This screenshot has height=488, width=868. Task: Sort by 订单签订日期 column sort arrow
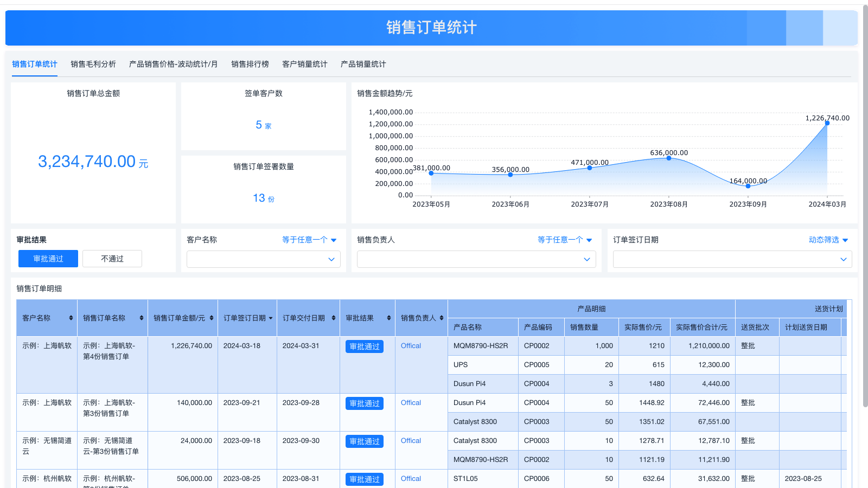pyautogui.click(x=271, y=318)
